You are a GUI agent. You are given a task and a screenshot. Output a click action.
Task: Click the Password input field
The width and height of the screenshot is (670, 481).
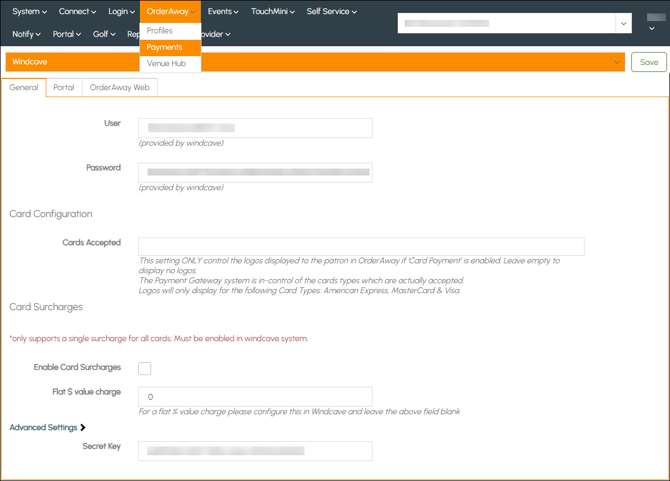coord(255,173)
